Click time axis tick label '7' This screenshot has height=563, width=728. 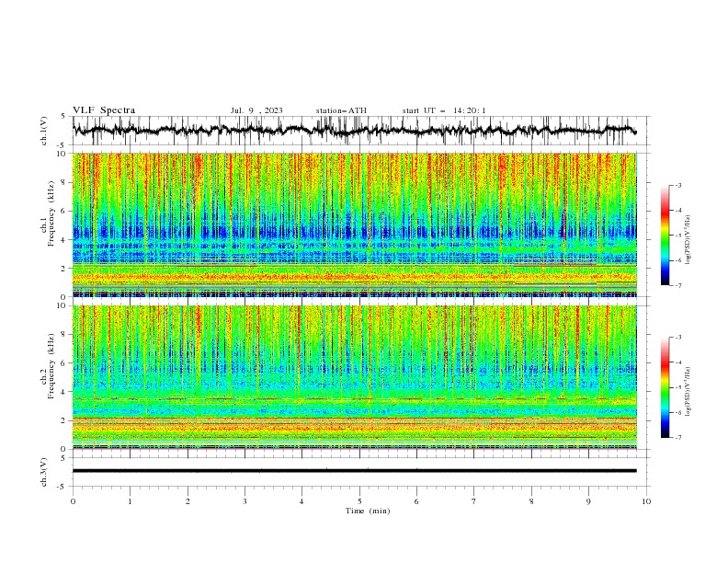click(x=474, y=501)
